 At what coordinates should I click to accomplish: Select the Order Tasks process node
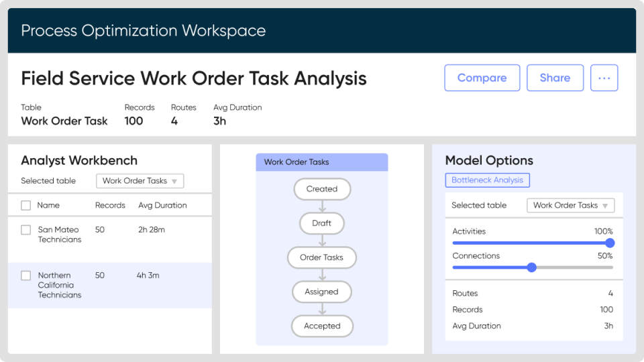[322, 257]
